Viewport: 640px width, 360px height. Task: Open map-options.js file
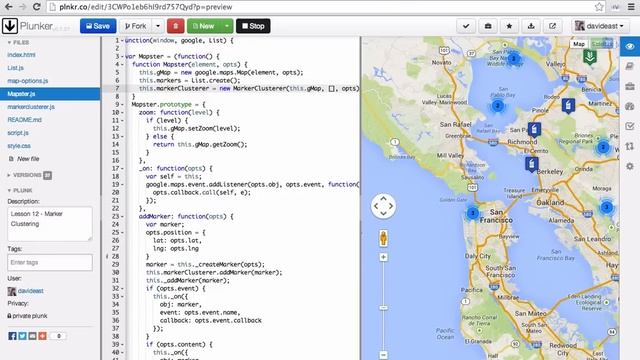[x=28, y=81]
